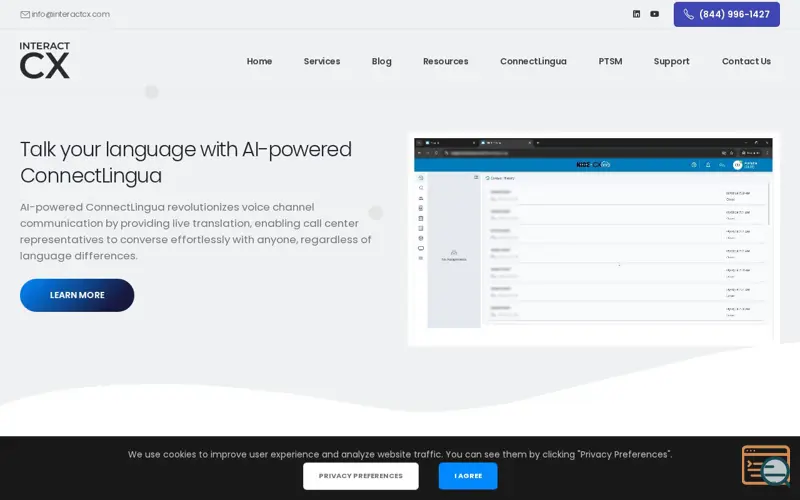This screenshot has height=500, width=800.
Task: Click the LEARN MORE button
Action: click(x=77, y=295)
